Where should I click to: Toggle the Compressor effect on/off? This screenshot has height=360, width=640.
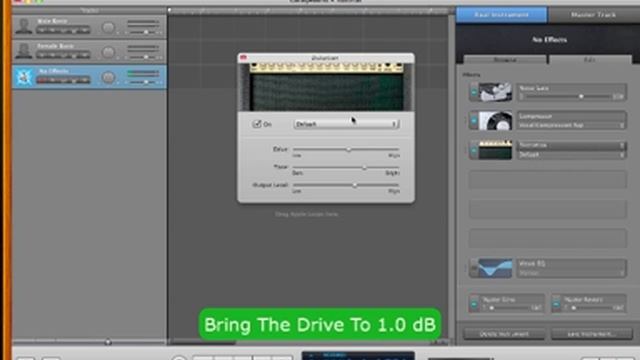click(x=474, y=121)
